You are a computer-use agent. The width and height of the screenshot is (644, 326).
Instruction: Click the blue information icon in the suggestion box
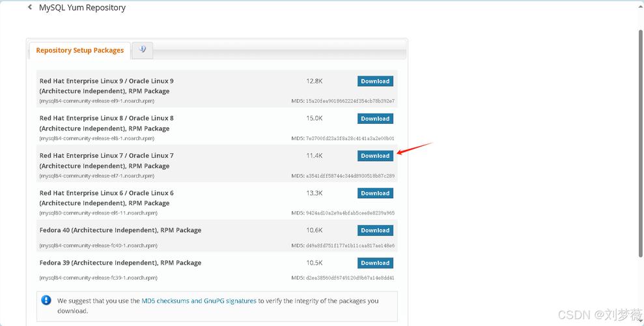pyautogui.click(x=46, y=300)
